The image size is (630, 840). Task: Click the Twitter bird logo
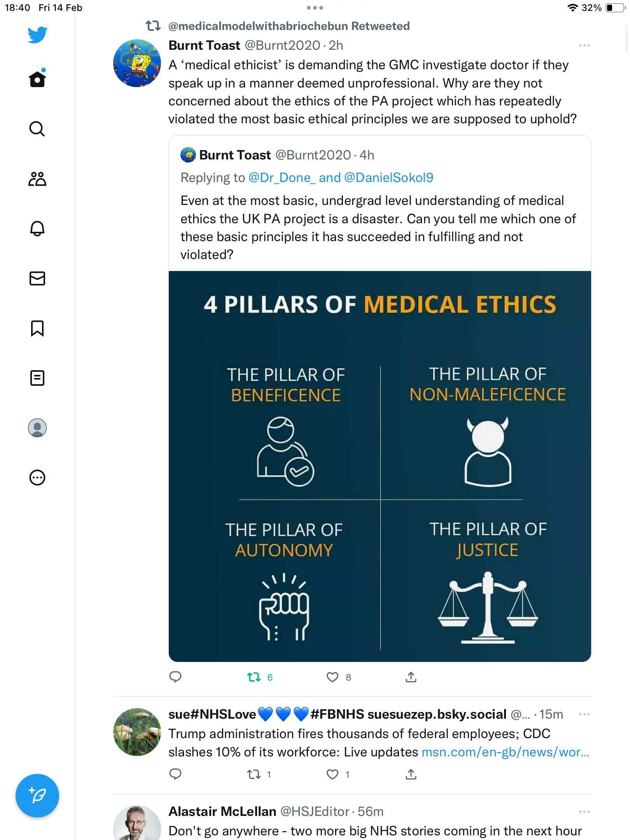[x=37, y=35]
